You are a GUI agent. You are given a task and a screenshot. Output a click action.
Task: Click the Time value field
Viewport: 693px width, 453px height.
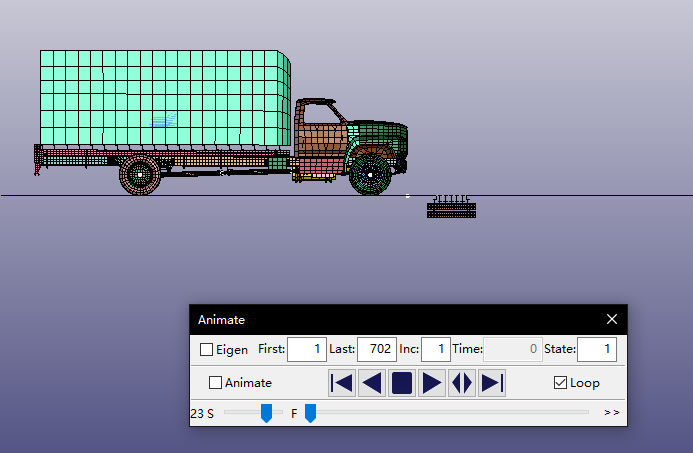coord(513,350)
